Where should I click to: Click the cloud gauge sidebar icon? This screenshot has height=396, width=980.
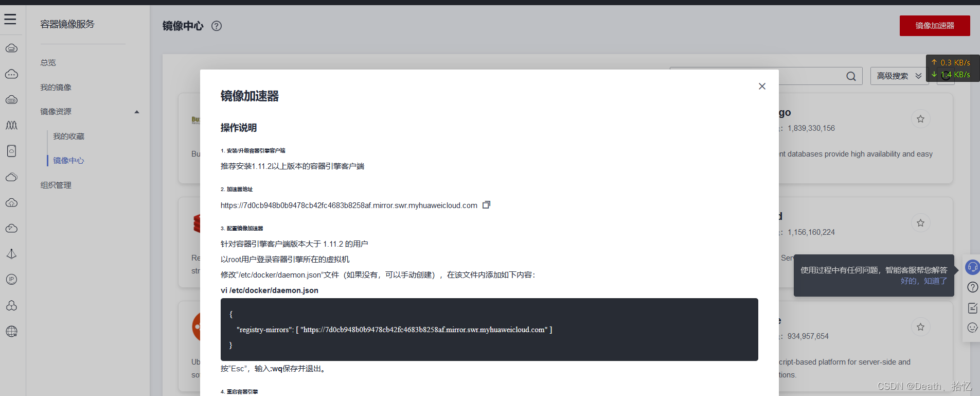(x=11, y=228)
